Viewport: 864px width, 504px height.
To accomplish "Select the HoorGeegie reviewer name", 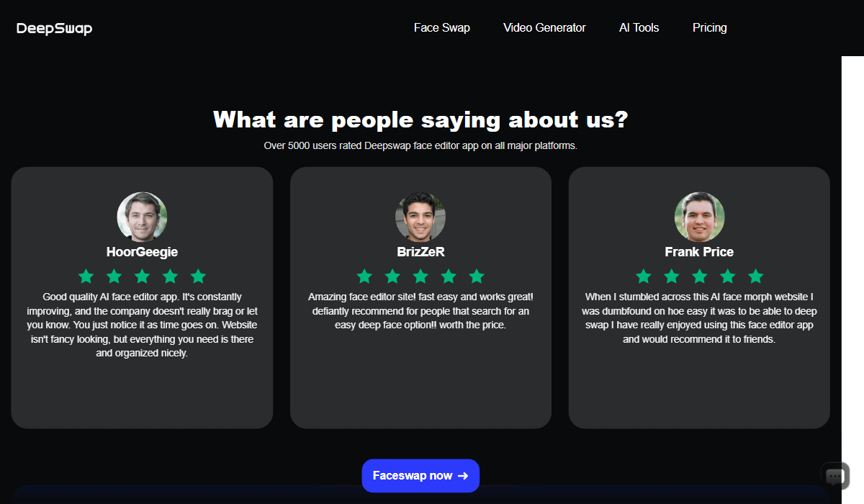I will (x=142, y=252).
